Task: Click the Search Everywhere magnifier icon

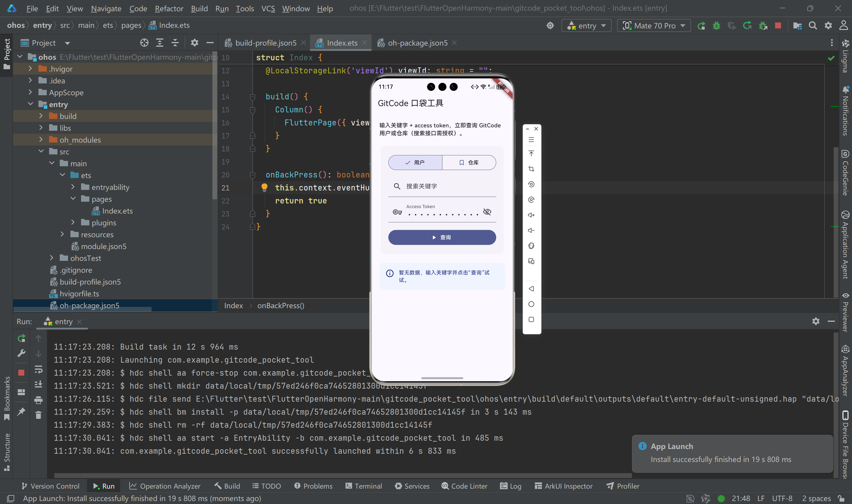Action: (x=813, y=25)
